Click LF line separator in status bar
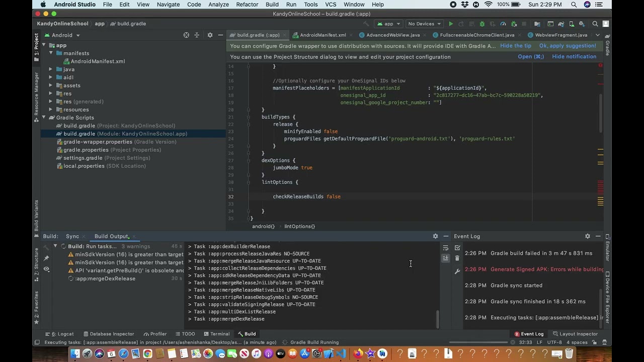The width and height of the screenshot is (644, 362). [x=539, y=342]
